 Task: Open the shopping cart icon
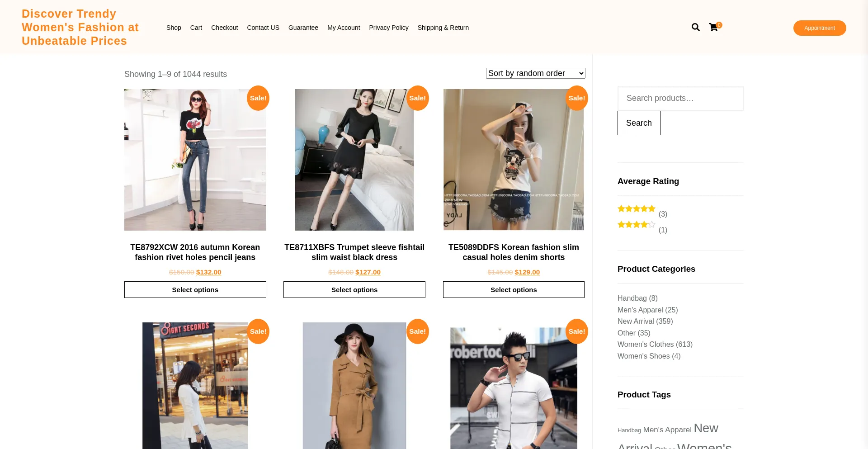[713, 27]
